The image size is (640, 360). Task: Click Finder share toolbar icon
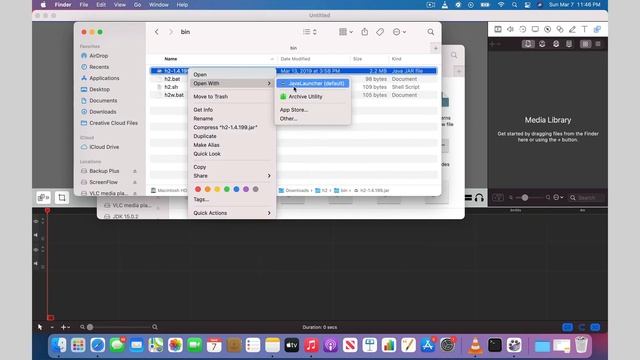(x=364, y=32)
